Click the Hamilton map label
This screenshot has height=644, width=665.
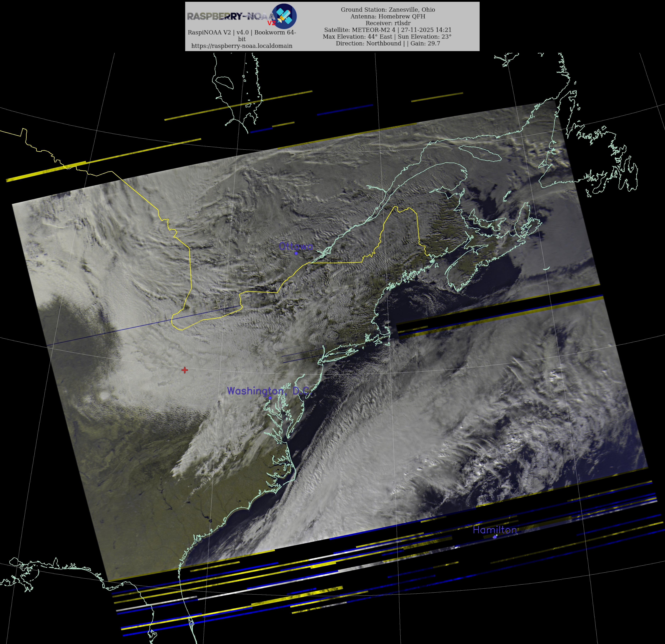pos(495,530)
